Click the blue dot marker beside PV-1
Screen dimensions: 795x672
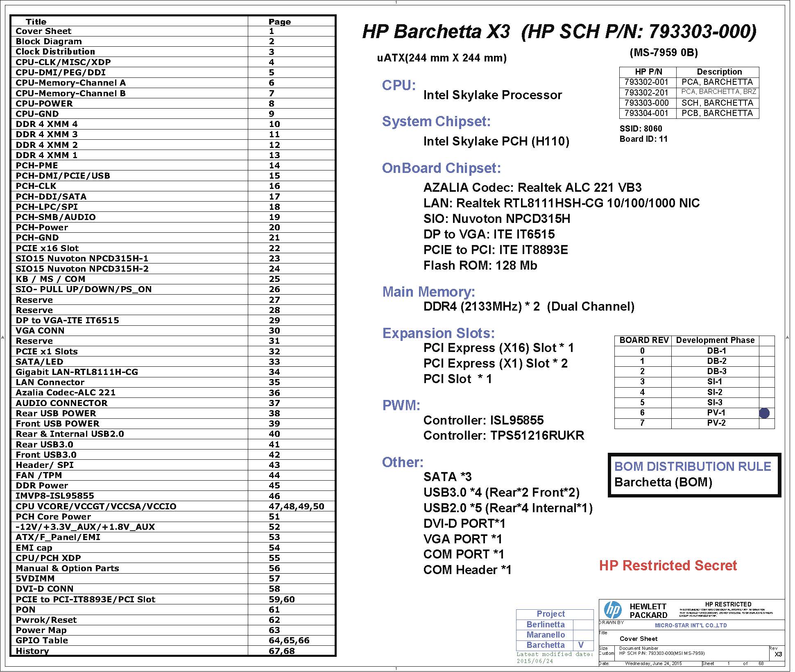764,413
